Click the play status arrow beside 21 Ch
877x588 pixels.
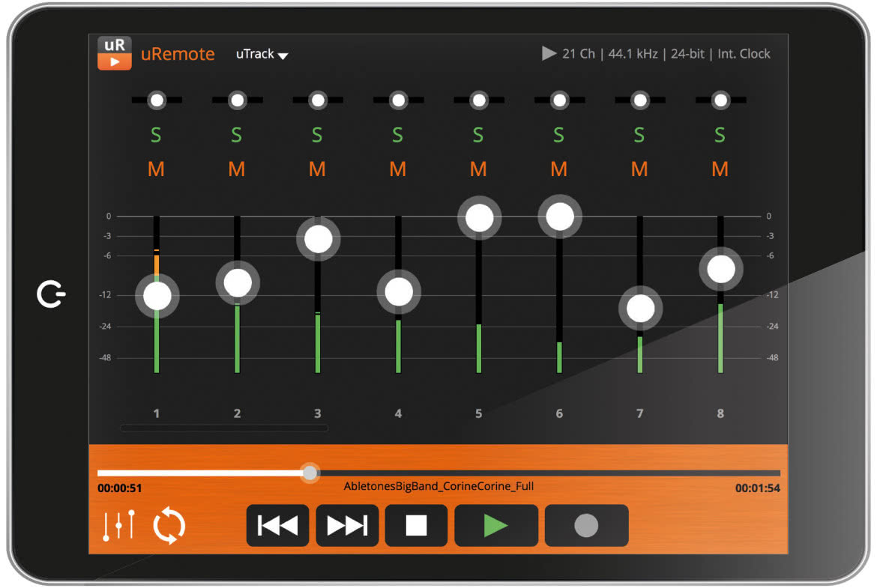pos(549,54)
